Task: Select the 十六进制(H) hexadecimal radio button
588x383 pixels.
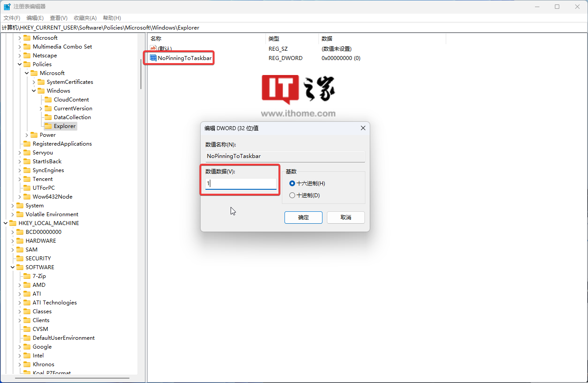Action: click(x=292, y=183)
